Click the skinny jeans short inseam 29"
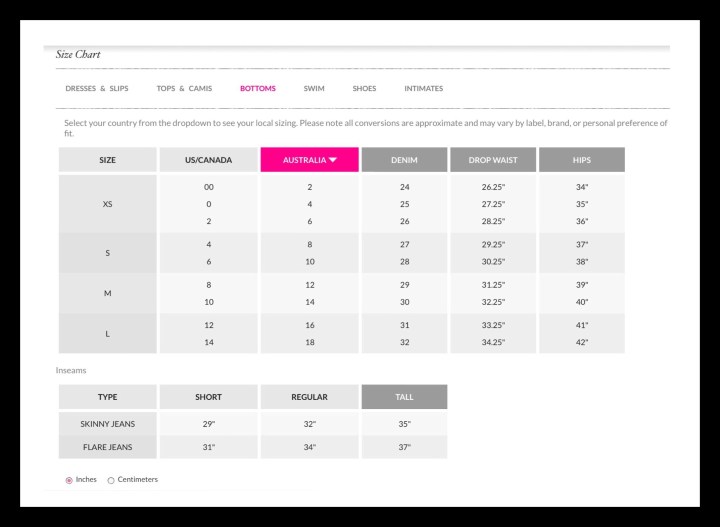This screenshot has width=720, height=527. pos(208,424)
